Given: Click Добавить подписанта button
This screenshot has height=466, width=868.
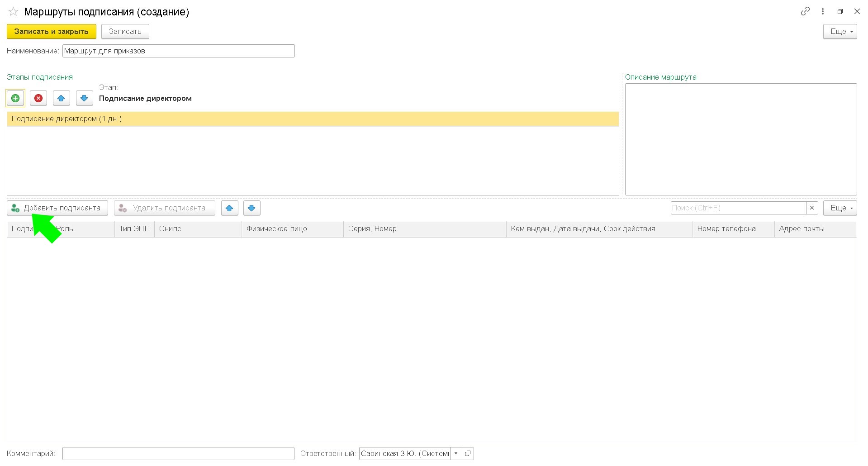Looking at the screenshot, I should coord(57,208).
